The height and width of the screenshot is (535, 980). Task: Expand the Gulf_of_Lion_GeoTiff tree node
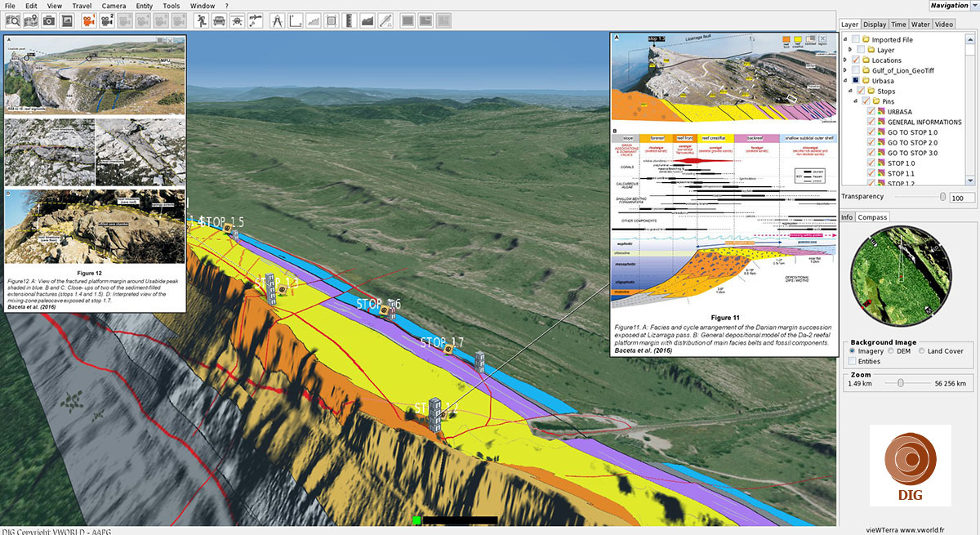tap(845, 71)
